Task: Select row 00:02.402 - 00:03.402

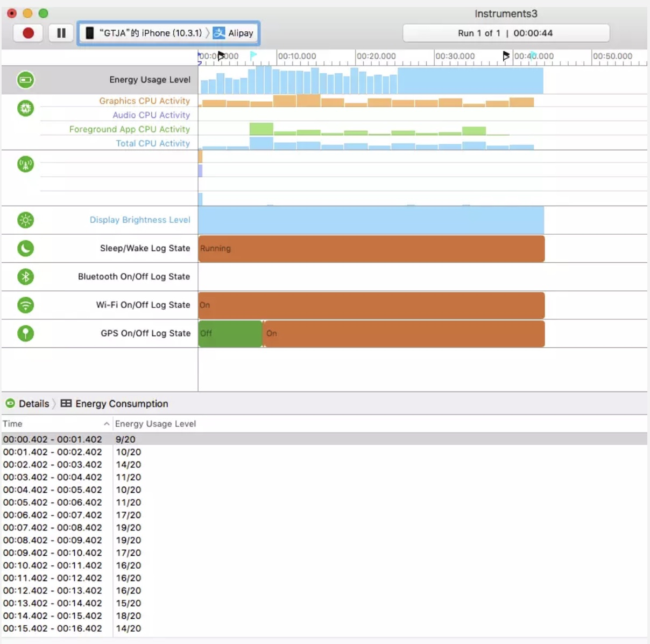Action: pyautogui.click(x=324, y=465)
